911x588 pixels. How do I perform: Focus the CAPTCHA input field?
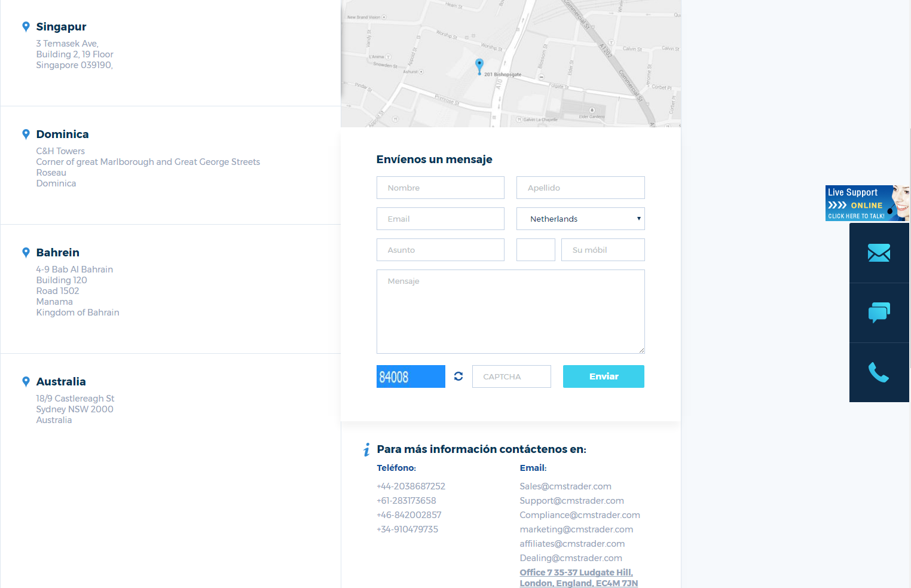(x=512, y=376)
